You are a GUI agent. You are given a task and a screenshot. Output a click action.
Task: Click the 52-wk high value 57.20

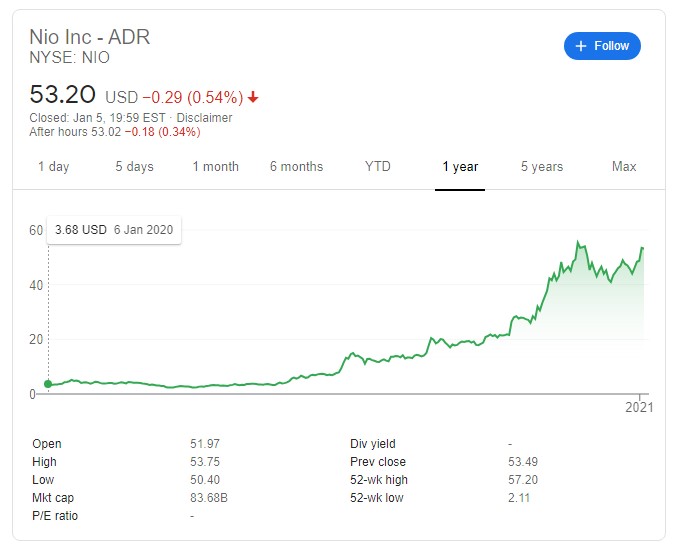[x=523, y=480]
